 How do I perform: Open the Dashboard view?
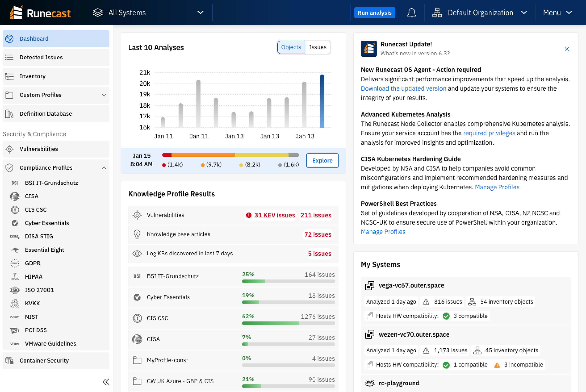coord(34,38)
